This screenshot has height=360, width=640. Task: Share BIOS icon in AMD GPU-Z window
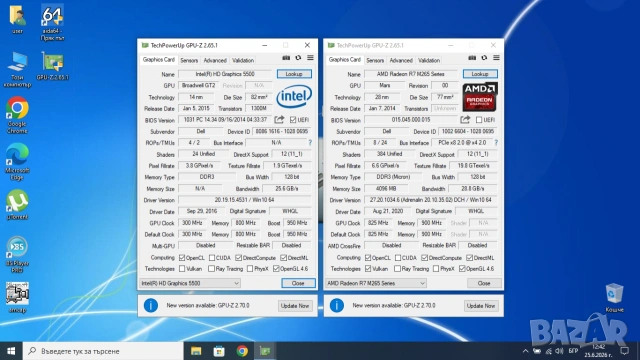(465, 120)
